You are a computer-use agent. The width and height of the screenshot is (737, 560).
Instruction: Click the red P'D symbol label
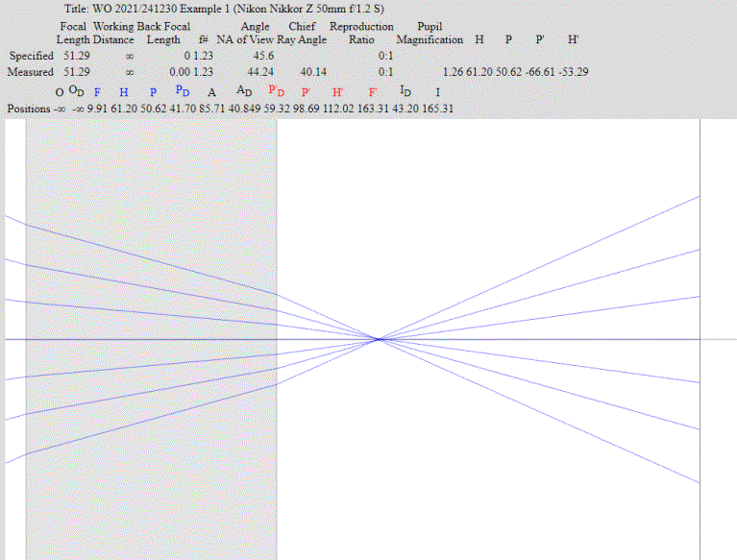point(277,90)
